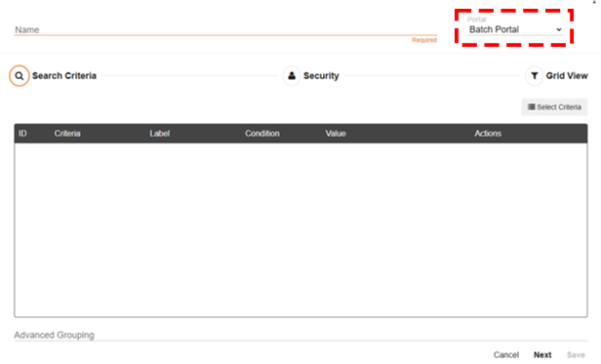Click the ID column header
Screen dimensions: 601x364
click(x=22, y=134)
